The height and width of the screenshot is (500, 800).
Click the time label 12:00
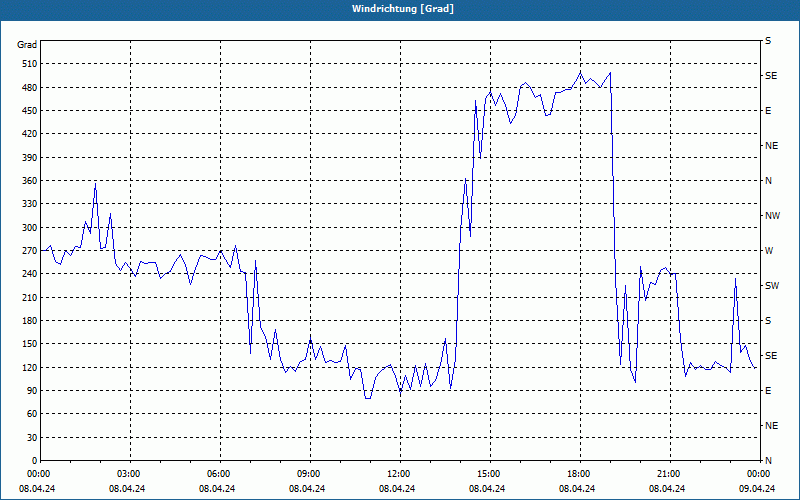[400, 474]
